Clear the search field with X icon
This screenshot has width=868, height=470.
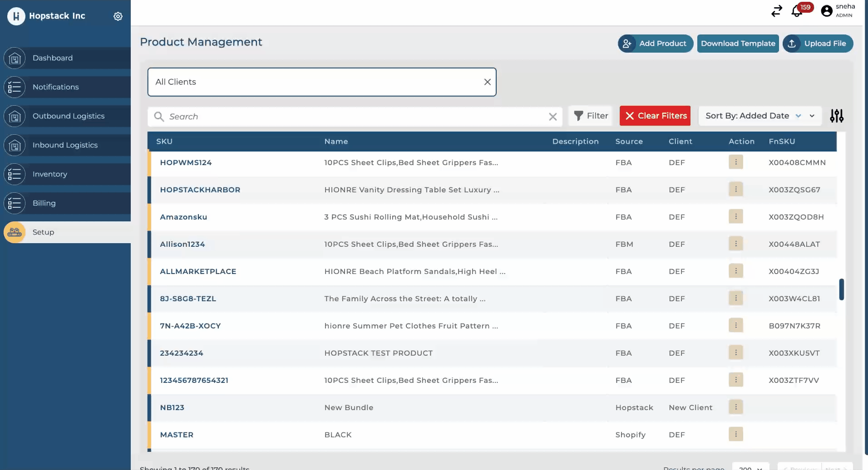552,117
